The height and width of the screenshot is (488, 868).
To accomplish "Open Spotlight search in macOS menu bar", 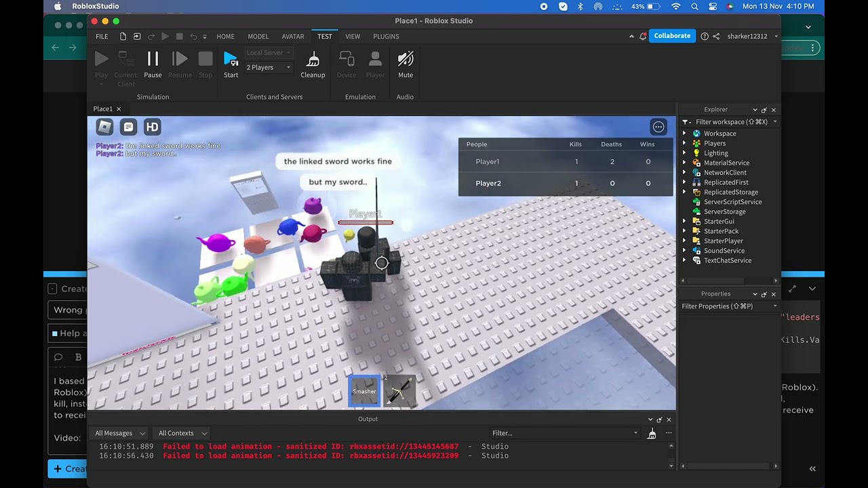I will (x=694, y=6).
